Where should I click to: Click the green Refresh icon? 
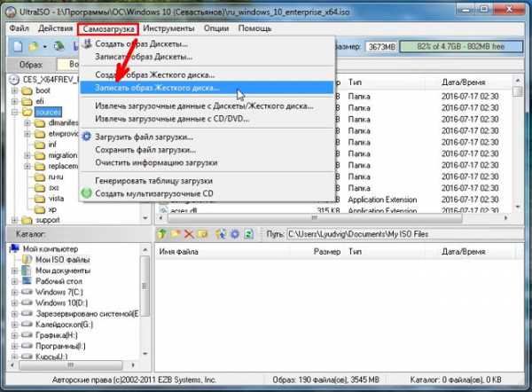(248, 234)
